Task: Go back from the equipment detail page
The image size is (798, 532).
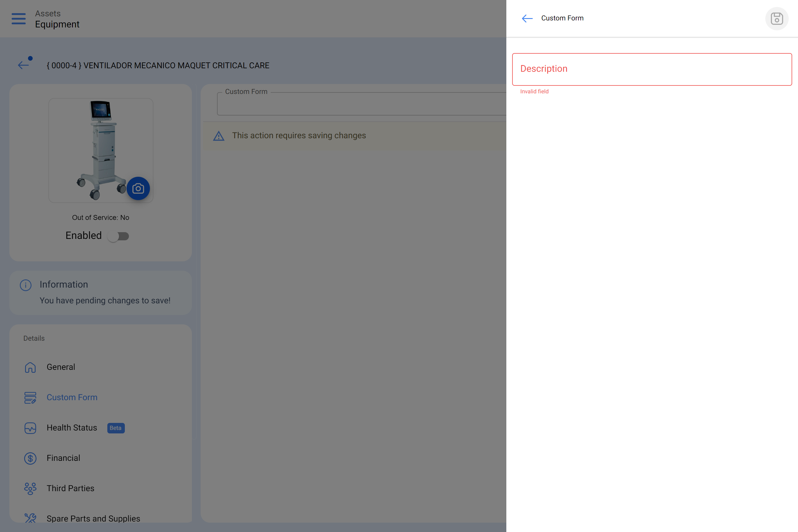Action: 23,65
